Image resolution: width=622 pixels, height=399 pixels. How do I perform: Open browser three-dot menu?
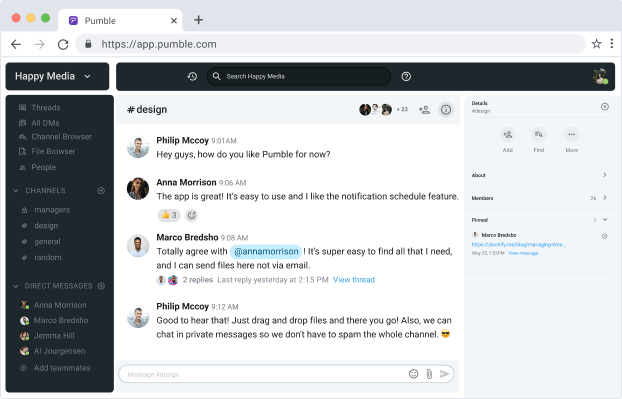(x=612, y=43)
